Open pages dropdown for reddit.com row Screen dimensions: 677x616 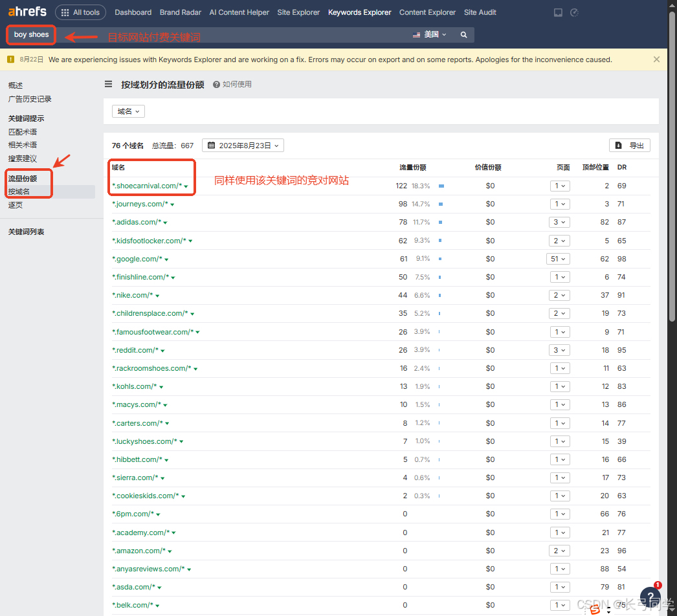tap(560, 350)
